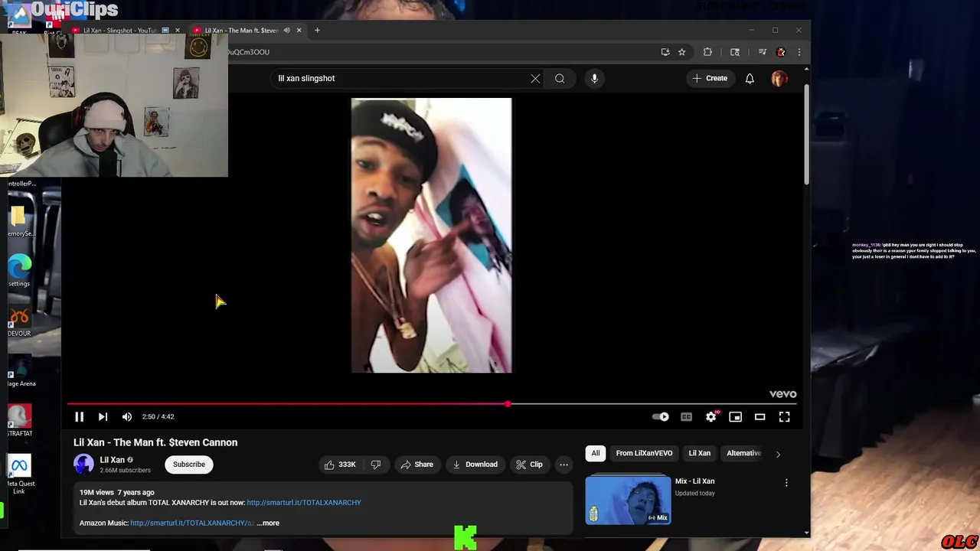Open the Chrome three-dot menu

[x=799, y=52]
